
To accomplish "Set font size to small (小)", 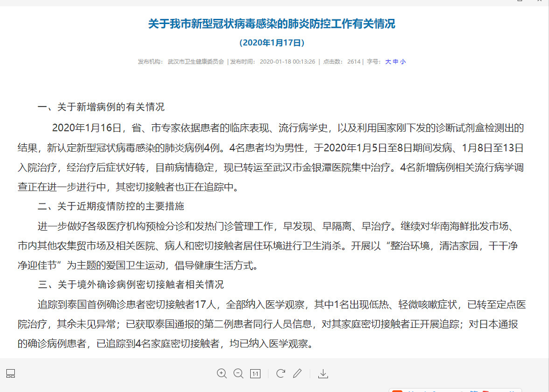I will point(402,61).
